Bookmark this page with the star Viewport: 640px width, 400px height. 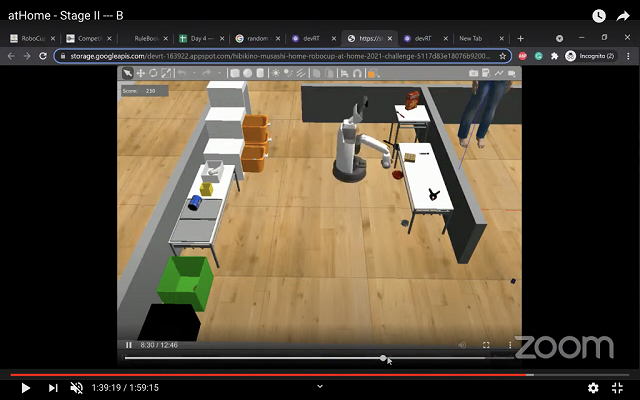coord(502,56)
